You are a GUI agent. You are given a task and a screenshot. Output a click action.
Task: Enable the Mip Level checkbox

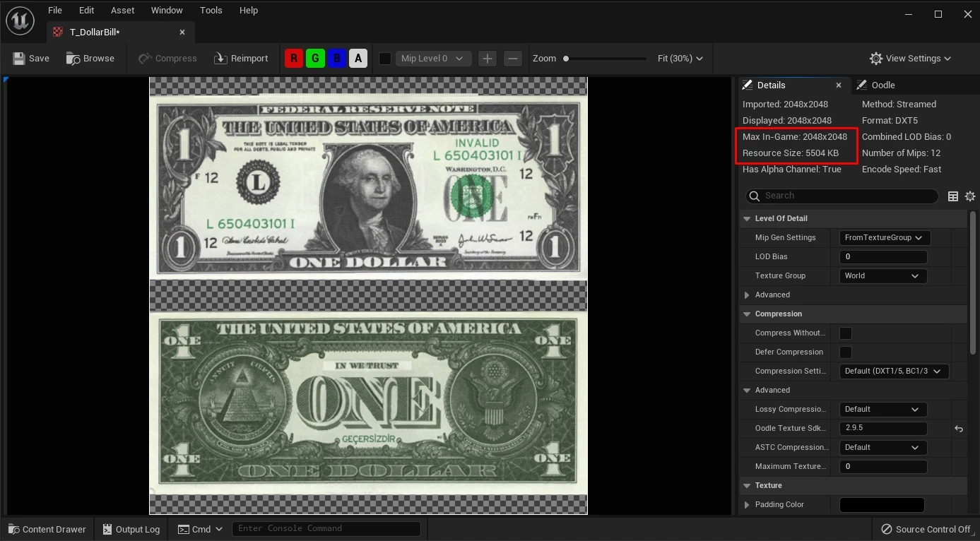[x=385, y=59]
